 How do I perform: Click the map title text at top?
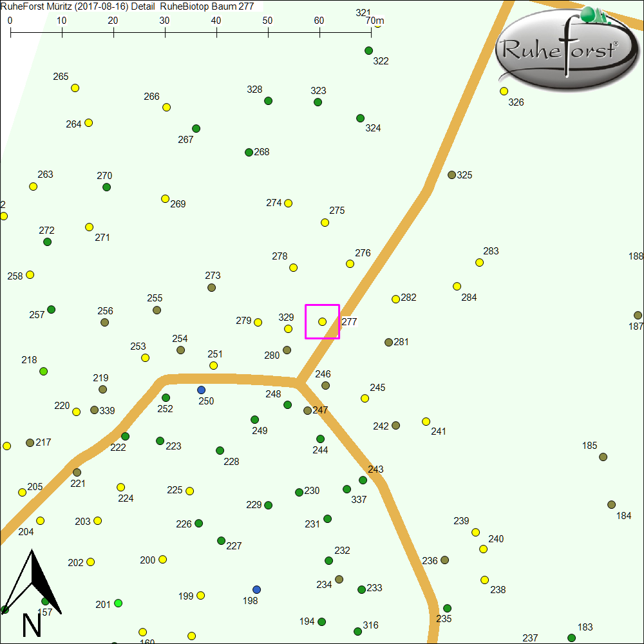coord(128,6)
